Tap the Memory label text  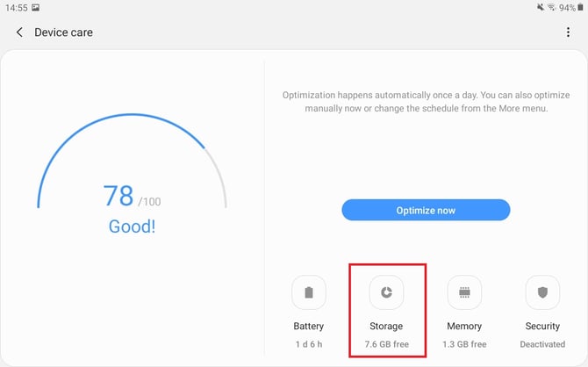tap(464, 326)
